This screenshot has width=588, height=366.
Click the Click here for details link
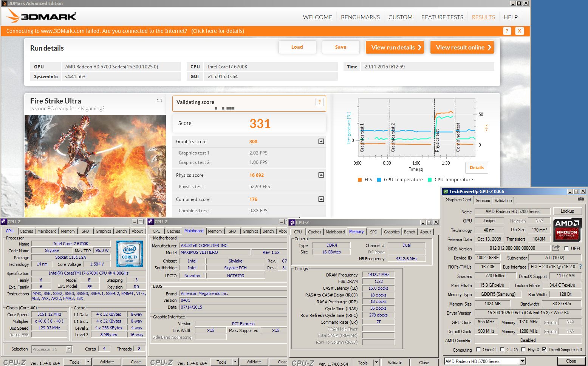point(218,31)
